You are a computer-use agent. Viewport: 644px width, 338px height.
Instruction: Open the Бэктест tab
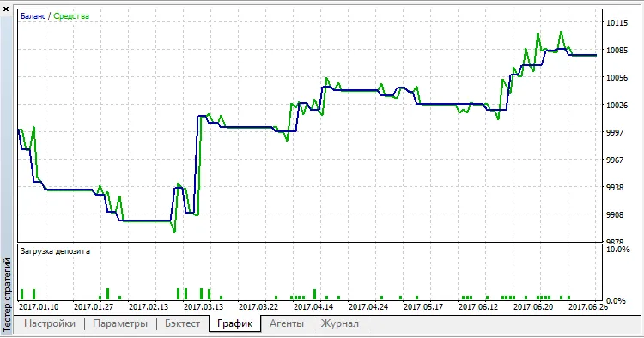pos(182,323)
